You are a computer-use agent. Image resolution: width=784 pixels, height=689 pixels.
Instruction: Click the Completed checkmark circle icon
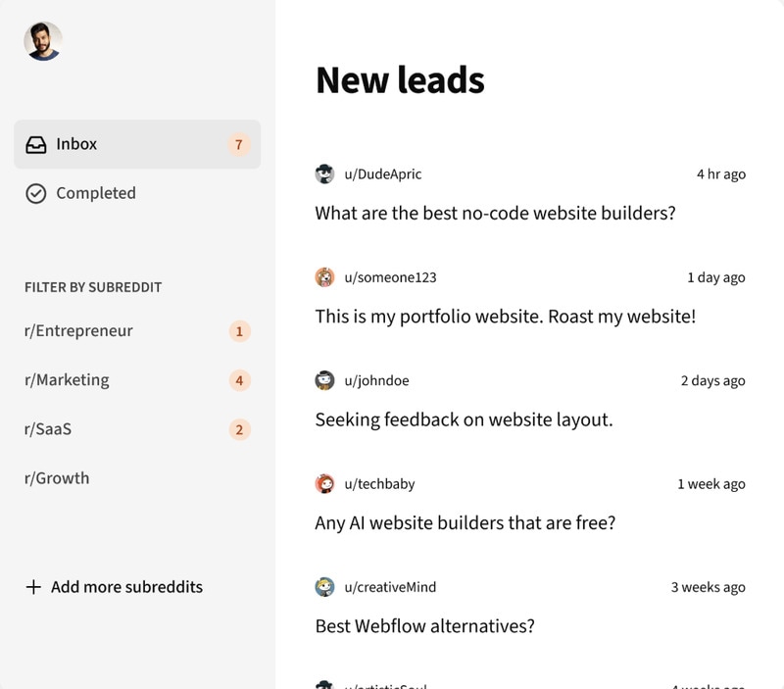point(36,194)
